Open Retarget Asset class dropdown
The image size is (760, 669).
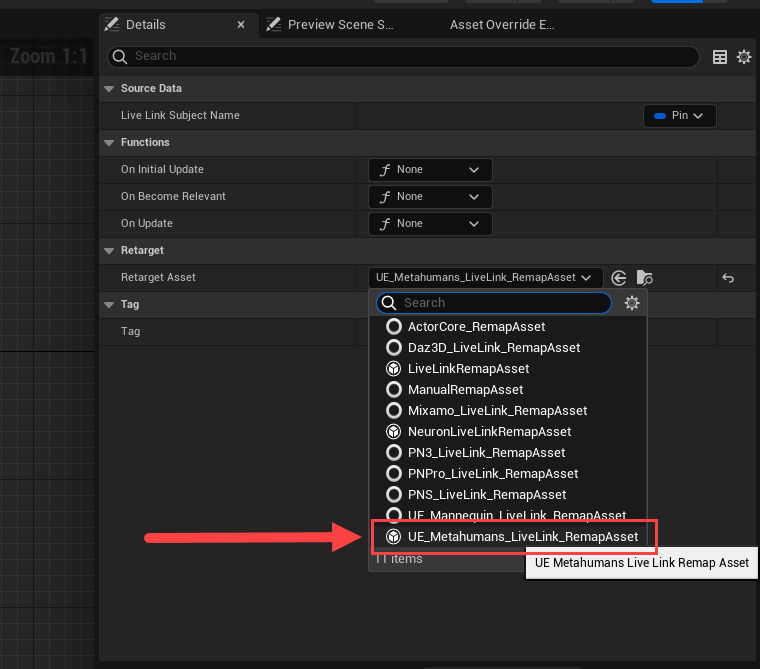486,278
